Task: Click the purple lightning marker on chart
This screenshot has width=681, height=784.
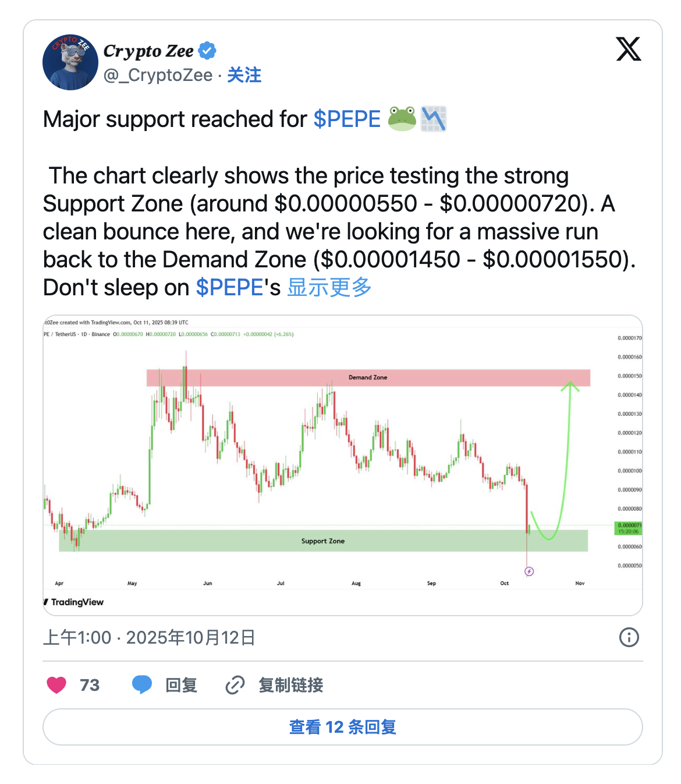Action: click(x=529, y=571)
